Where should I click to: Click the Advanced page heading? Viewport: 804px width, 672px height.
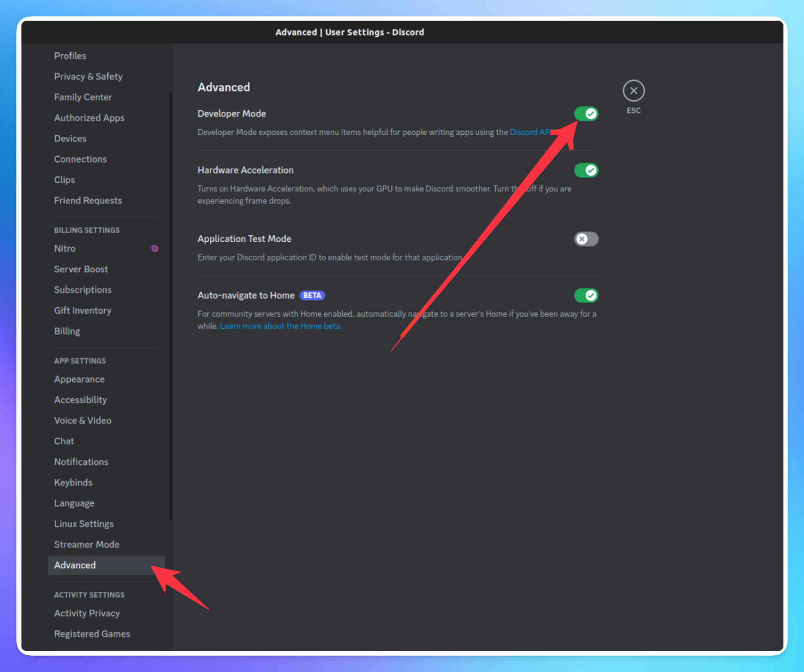[x=224, y=87]
